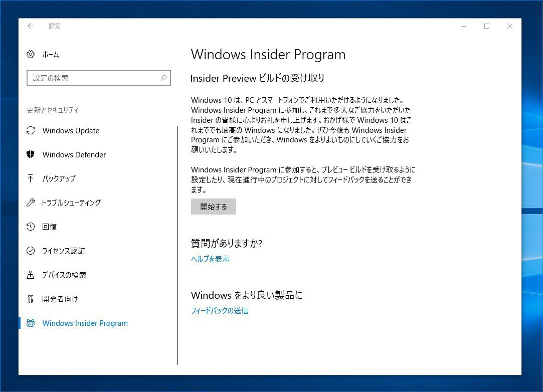Click the 質問がありますか? heading

[227, 244]
